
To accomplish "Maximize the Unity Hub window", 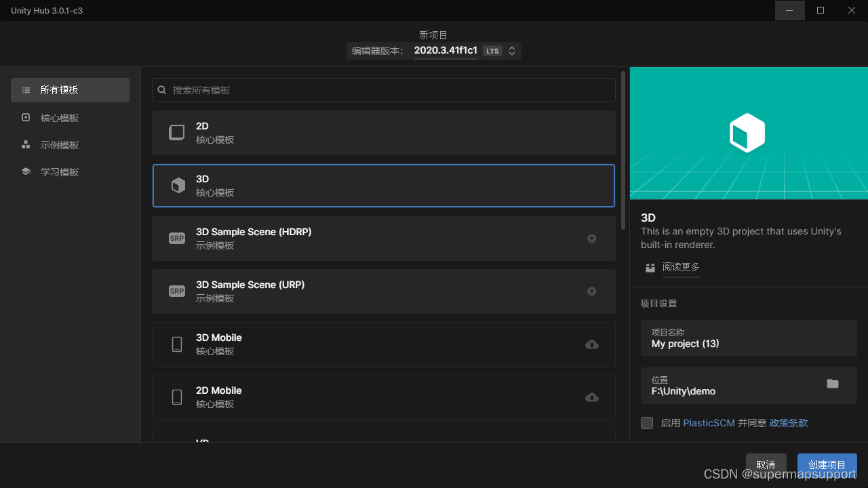I will tap(821, 10).
